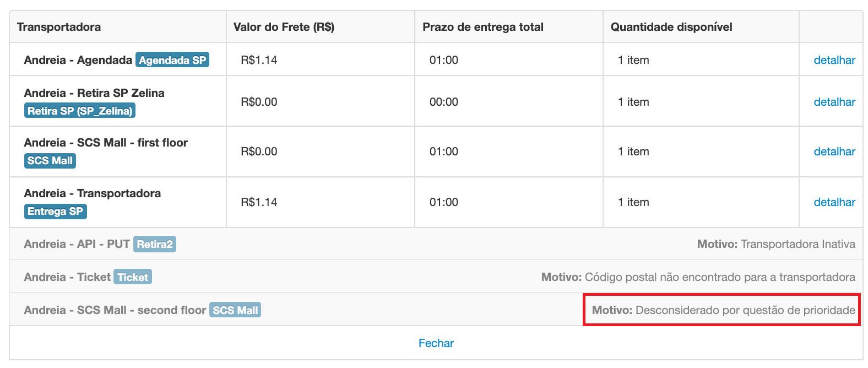Click the Ticket badge label
The height and width of the screenshot is (368, 868).
[x=133, y=277]
